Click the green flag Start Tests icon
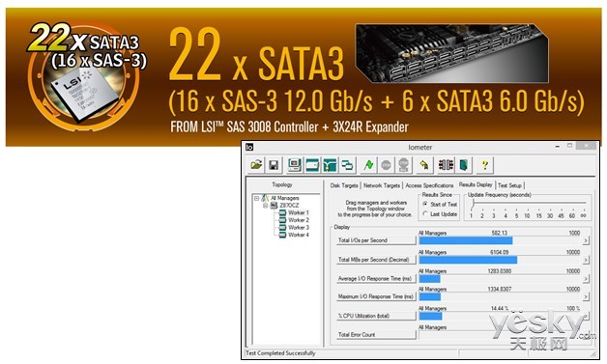Screen dimensions: 607x364 pos(368,165)
